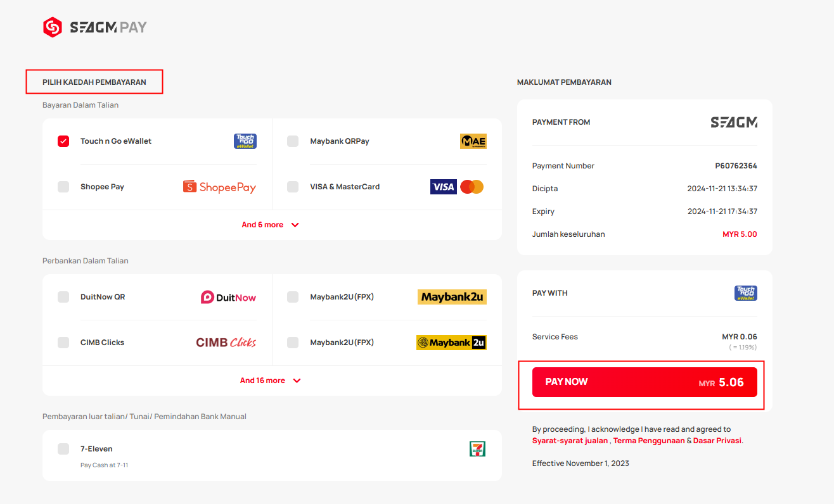
Task: Click the 'Jumlah keseluruhan' label
Action: click(568, 234)
